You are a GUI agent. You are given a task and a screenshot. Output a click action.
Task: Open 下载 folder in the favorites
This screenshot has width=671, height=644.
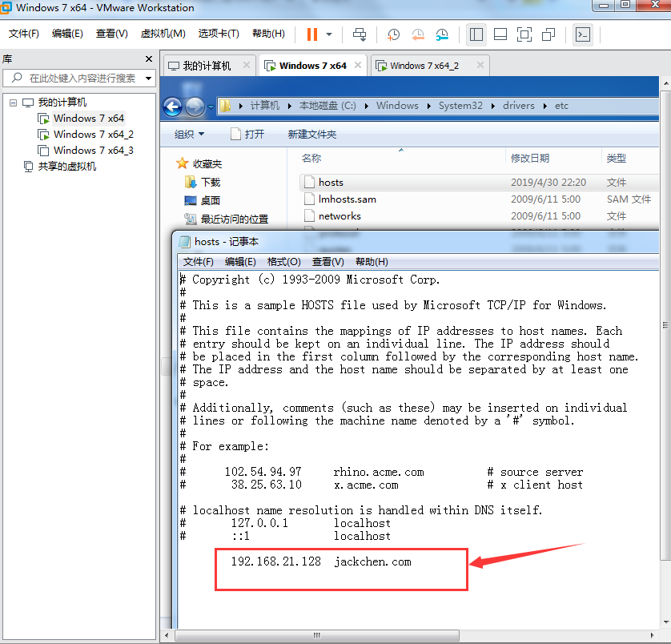[x=203, y=183]
